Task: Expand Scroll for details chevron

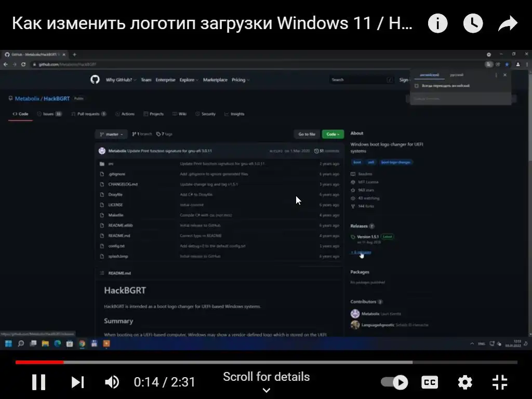Action: click(x=267, y=390)
